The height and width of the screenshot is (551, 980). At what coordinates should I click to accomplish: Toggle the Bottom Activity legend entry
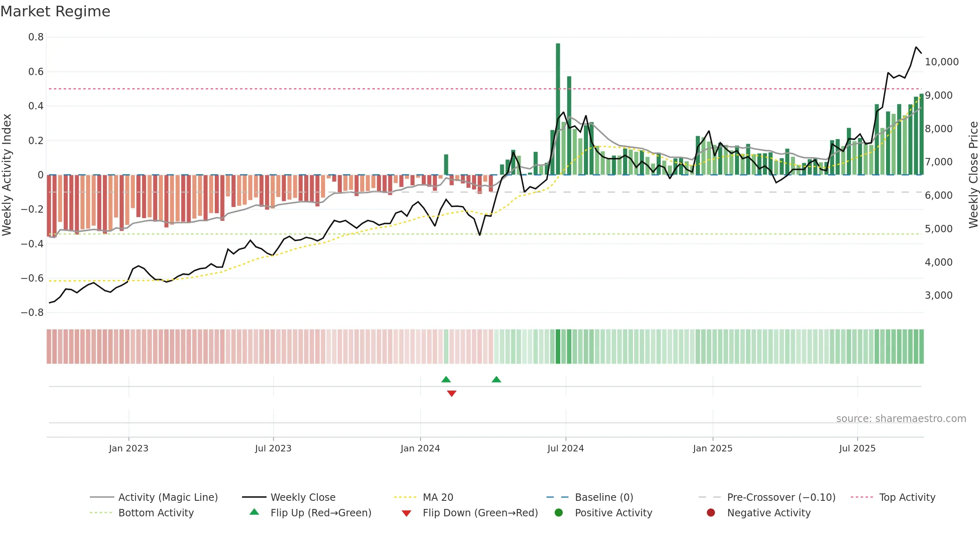tap(142, 513)
